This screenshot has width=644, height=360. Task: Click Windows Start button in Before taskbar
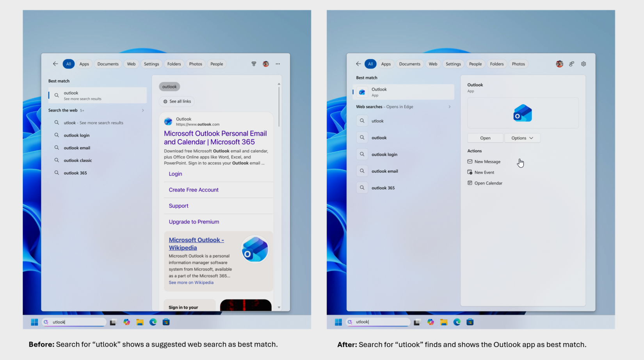click(34, 322)
